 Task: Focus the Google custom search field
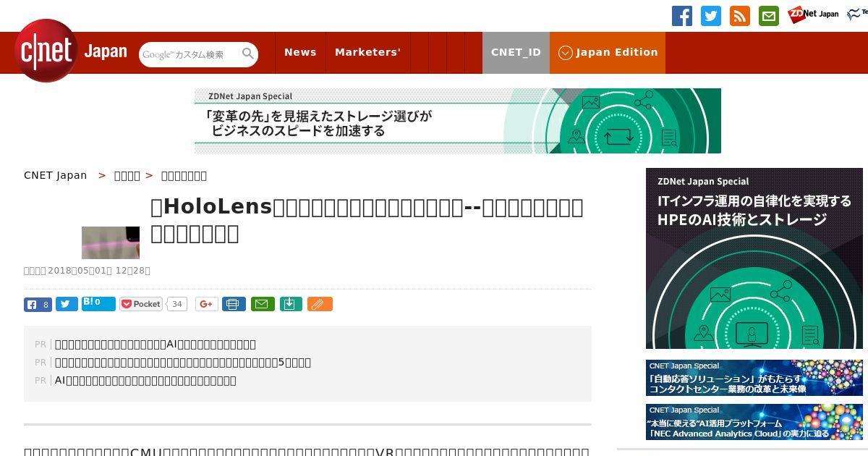pyautogui.click(x=190, y=54)
